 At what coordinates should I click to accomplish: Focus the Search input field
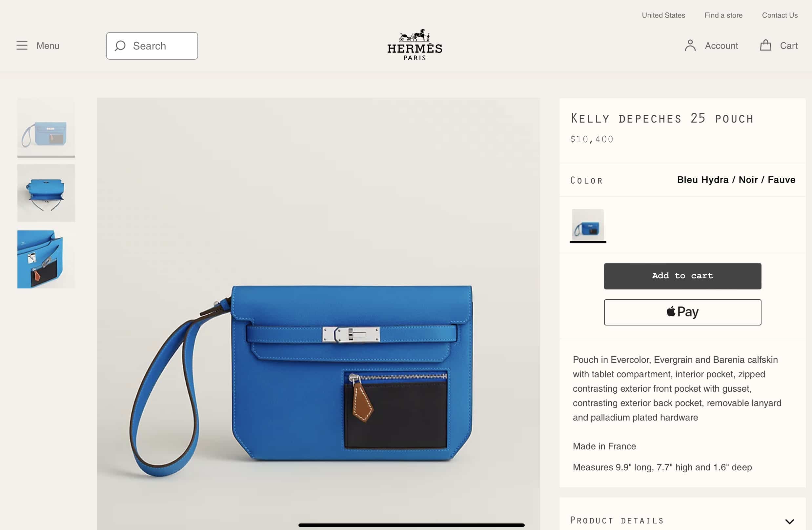[x=152, y=46]
